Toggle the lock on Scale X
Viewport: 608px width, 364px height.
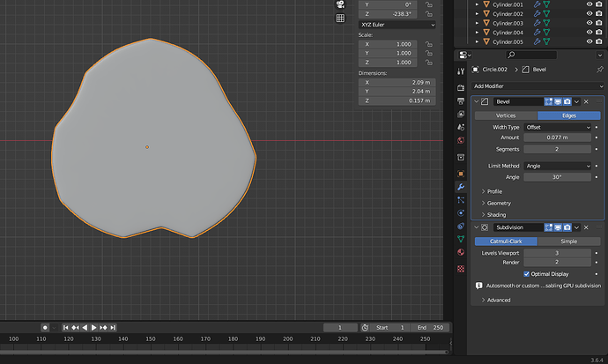428,44
